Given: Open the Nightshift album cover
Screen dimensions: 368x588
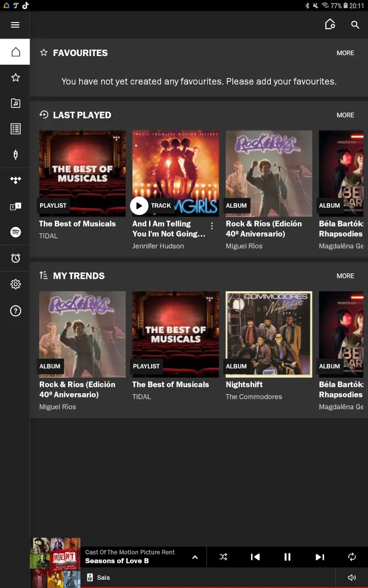Looking at the screenshot, I should tap(269, 334).
